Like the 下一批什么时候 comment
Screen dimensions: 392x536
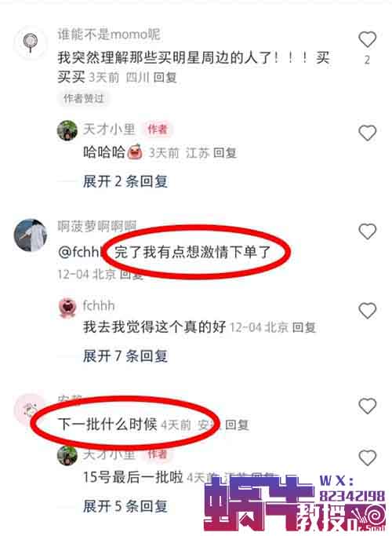click(368, 406)
